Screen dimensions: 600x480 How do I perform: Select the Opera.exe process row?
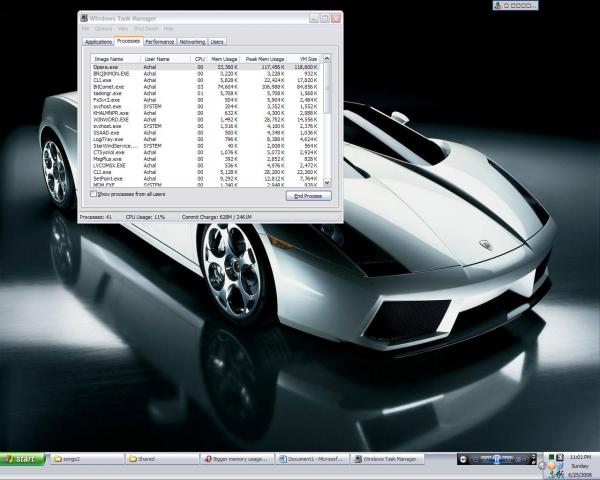[207, 67]
